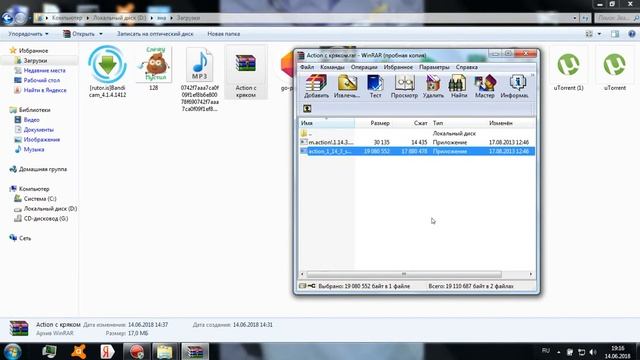Open WinRAR Команды menu

(x=332, y=67)
